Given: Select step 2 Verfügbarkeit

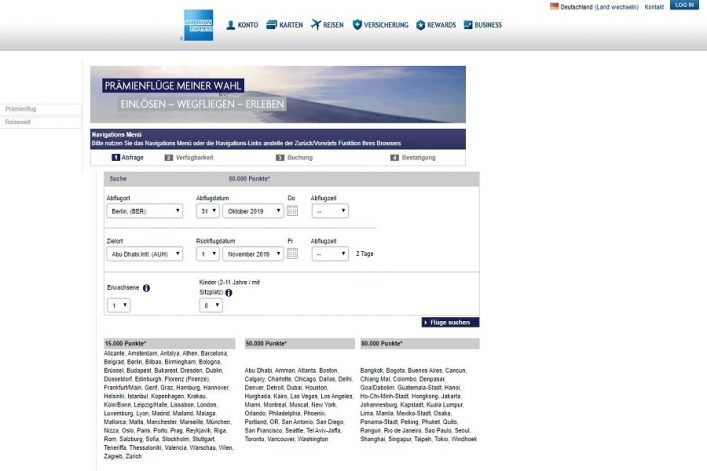Looking at the screenshot, I should point(189,158).
